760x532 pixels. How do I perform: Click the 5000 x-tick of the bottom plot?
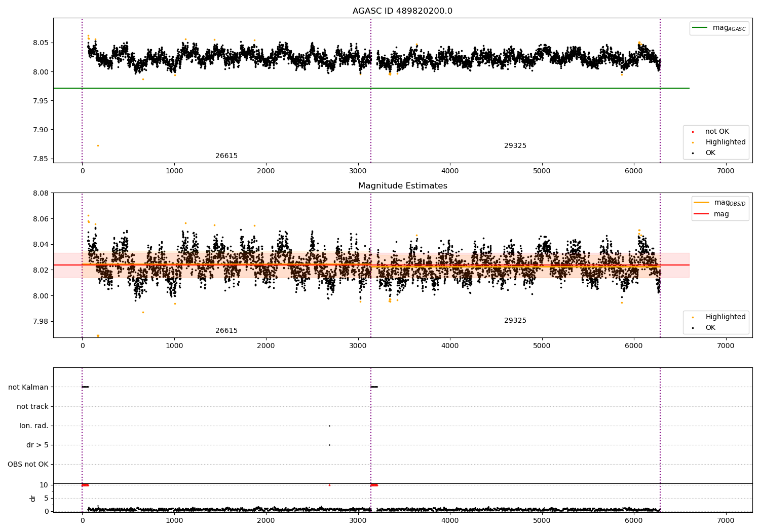click(542, 521)
